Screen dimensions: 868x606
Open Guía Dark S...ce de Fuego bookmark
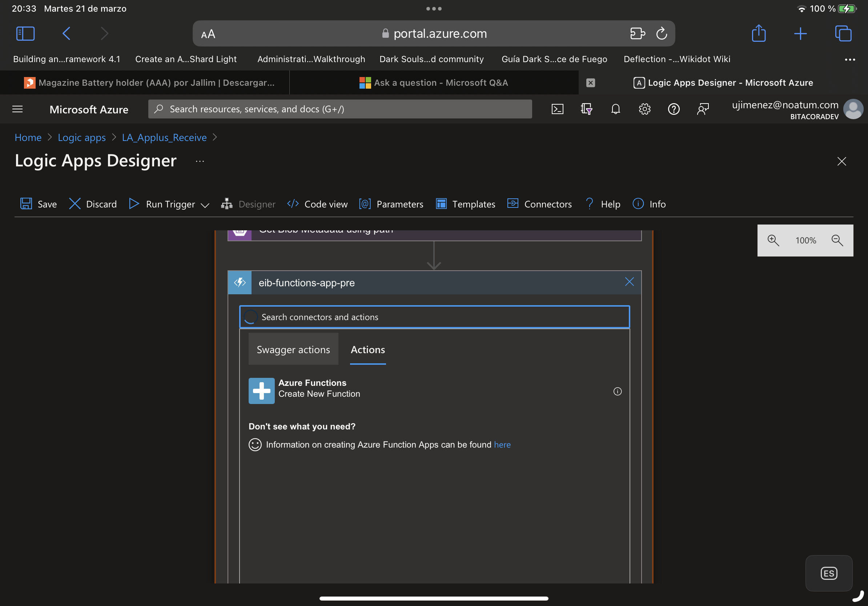(x=554, y=59)
